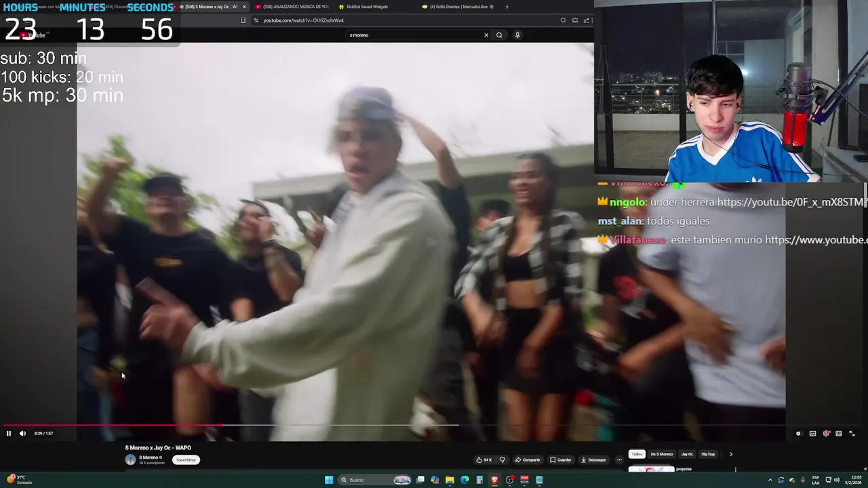Open the Villafanexo chat YouTube link
This screenshot has width=868, height=488.
(x=816, y=240)
